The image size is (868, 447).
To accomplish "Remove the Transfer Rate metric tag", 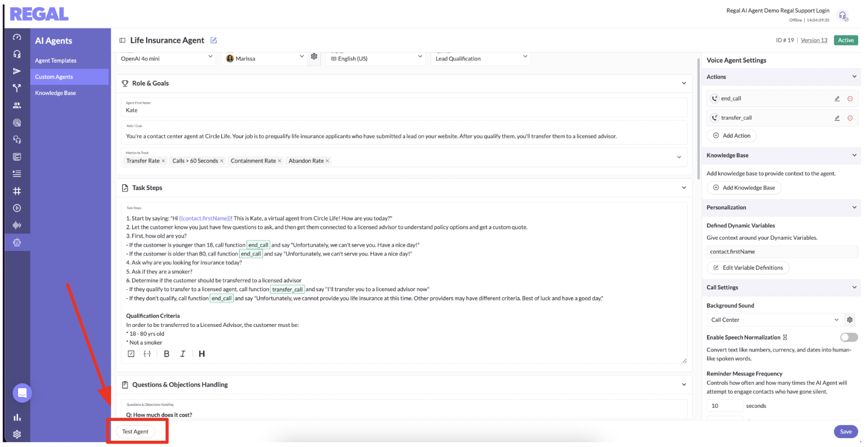I will point(163,161).
